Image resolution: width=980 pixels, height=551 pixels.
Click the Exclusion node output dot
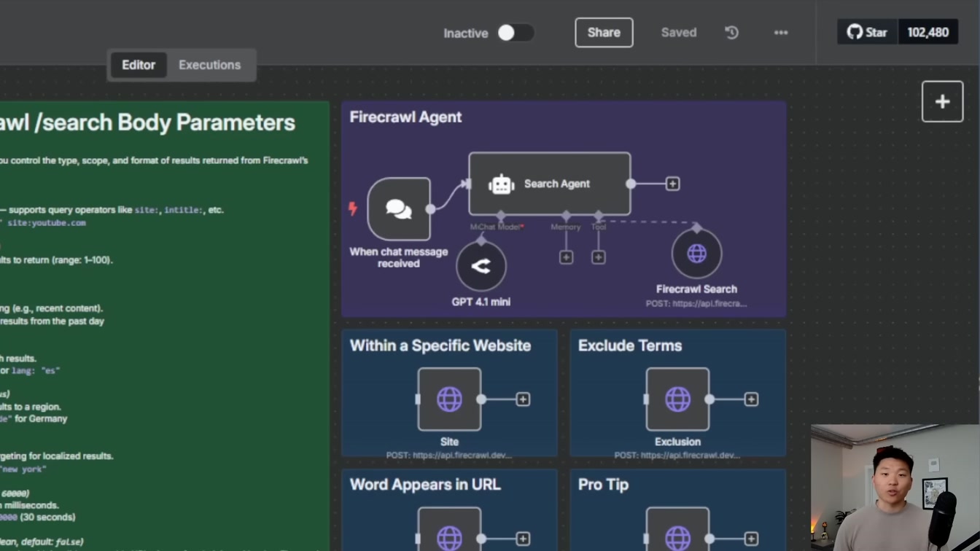(709, 399)
